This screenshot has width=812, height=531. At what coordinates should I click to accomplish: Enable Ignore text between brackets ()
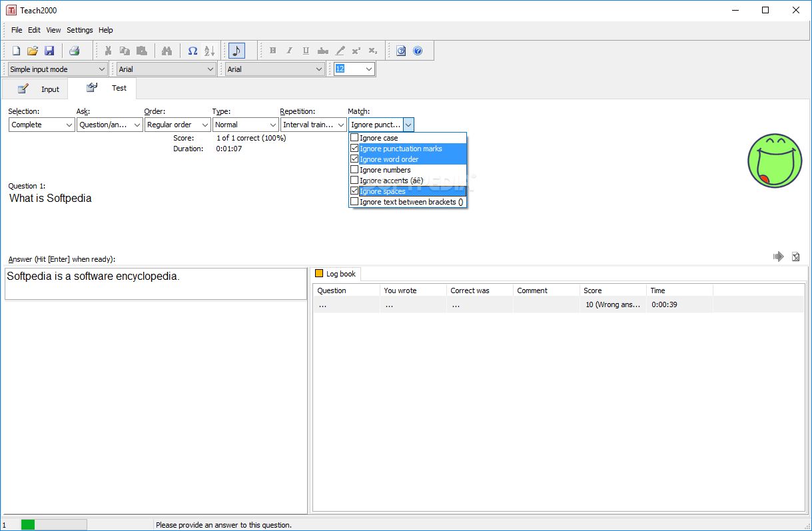[354, 202]
